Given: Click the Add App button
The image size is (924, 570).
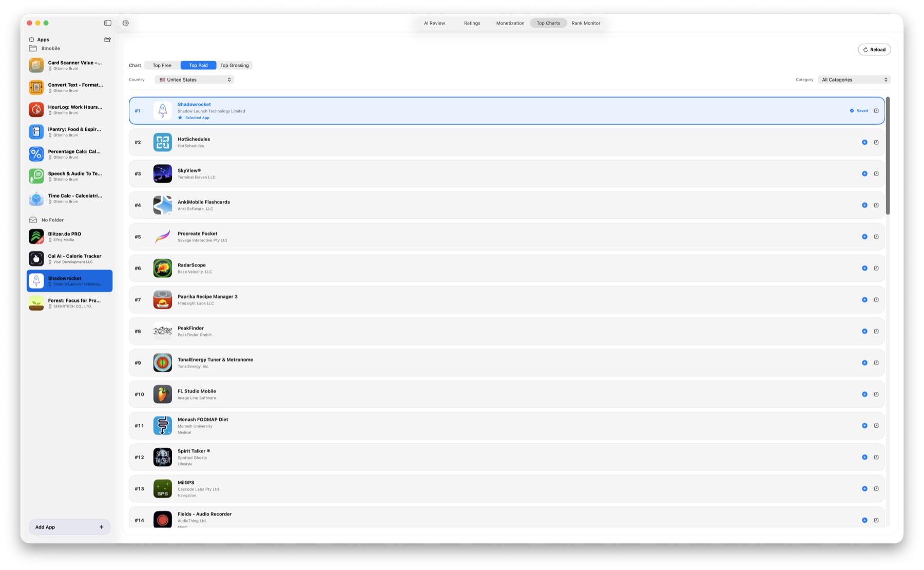Looking at the screenshot, I should pos(69,527).
